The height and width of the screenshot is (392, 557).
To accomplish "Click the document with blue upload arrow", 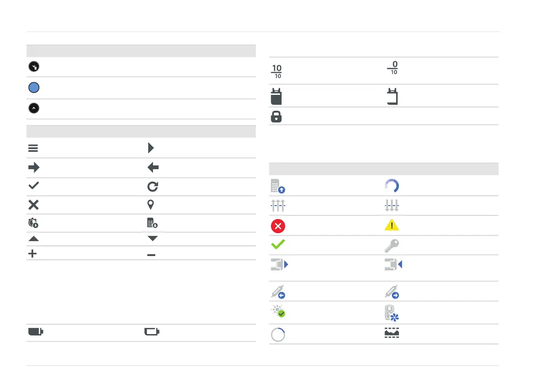I will tap(278, 186).
